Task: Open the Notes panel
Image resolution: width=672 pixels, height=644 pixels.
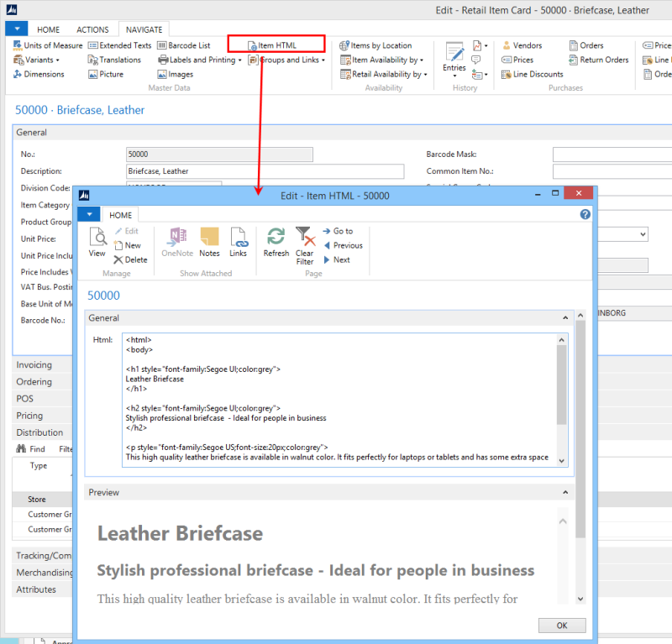Action: point(208,243)
